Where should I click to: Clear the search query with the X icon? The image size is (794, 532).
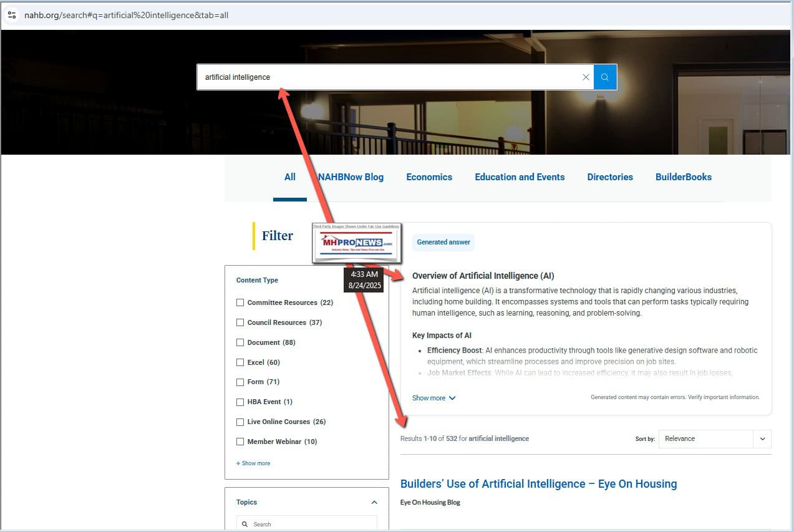(586, 77)
